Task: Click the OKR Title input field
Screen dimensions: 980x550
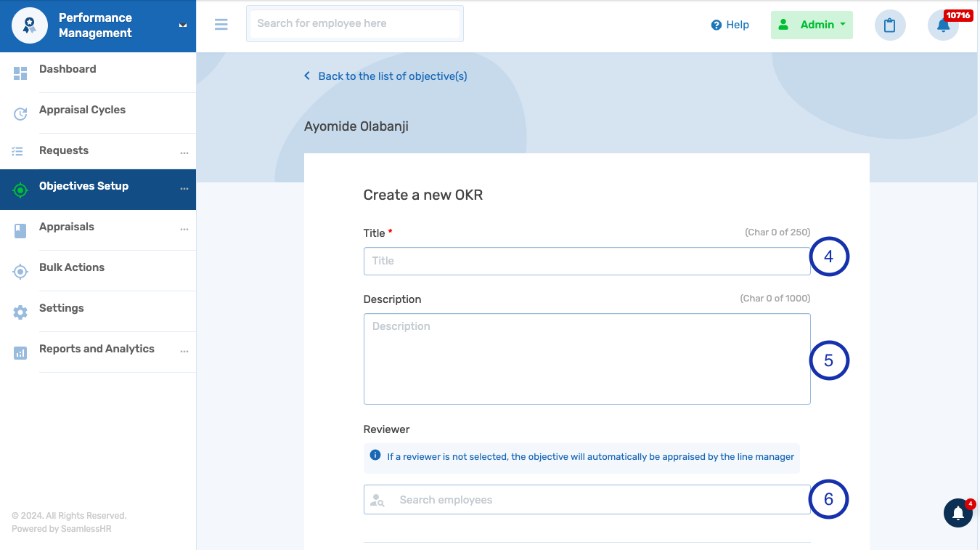Action: coord(587,261)
